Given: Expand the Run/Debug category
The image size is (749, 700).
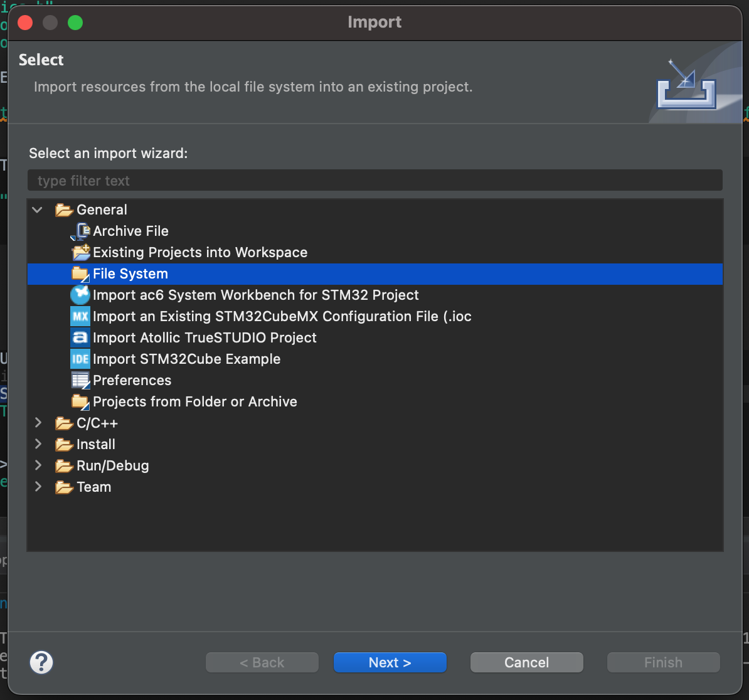Looking at the screenshot, I should pos(38,466).
